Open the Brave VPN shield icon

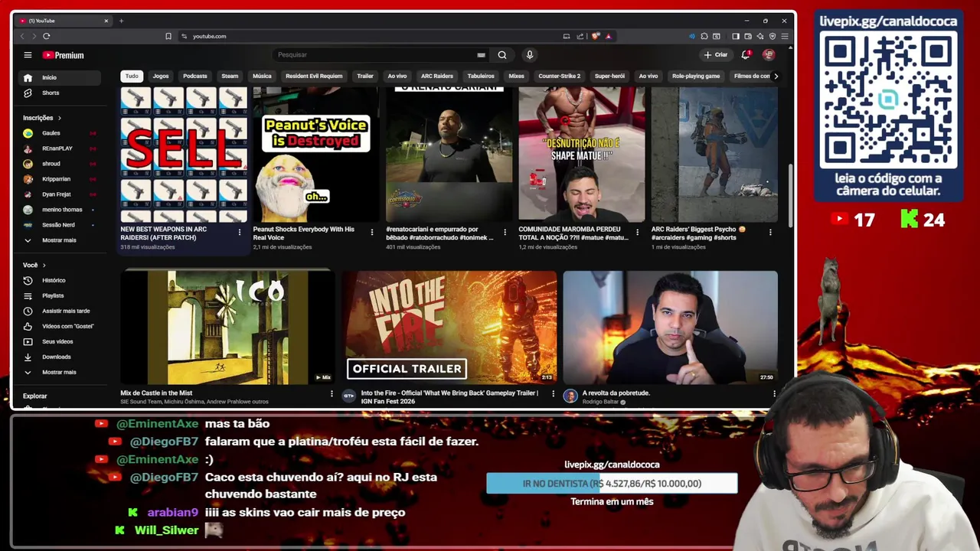point(773,36)
